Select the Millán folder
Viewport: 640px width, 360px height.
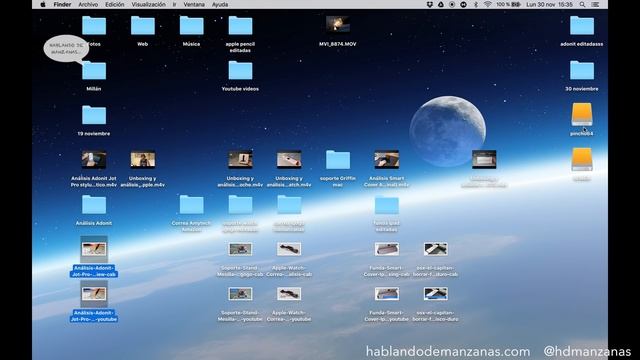tap(94, 71)
